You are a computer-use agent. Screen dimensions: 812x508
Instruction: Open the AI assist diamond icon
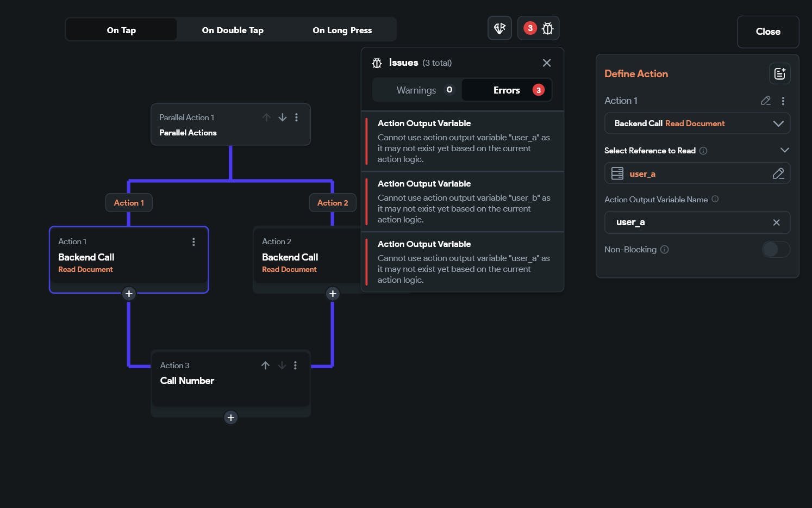[x=499, y=28]
